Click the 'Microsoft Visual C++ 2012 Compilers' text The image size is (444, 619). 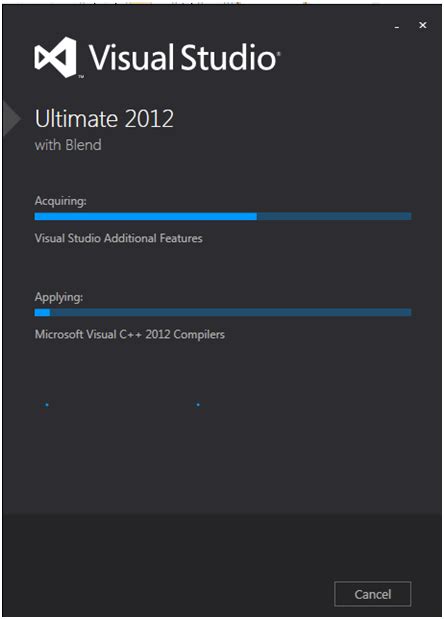[x=130, y=334]
